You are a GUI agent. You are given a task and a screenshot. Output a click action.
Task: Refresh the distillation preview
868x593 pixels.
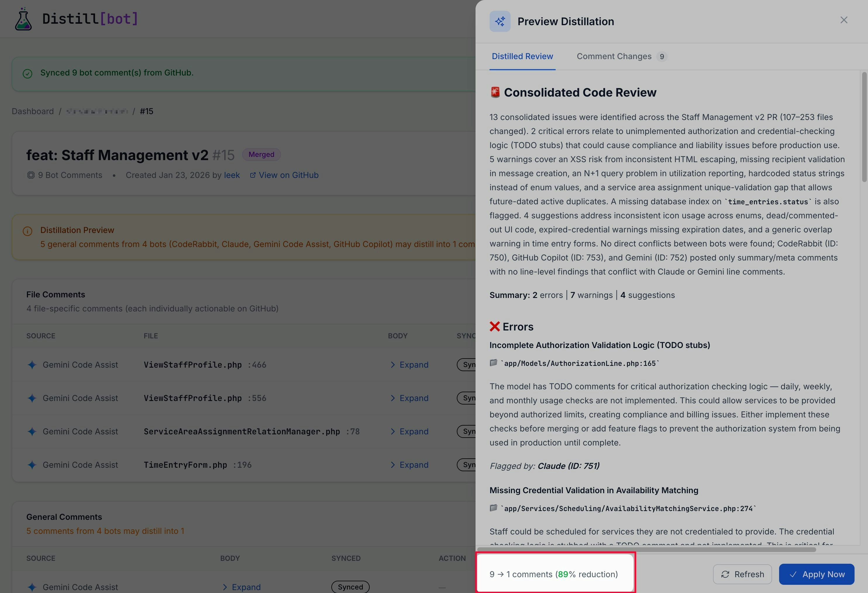[742, 574]
